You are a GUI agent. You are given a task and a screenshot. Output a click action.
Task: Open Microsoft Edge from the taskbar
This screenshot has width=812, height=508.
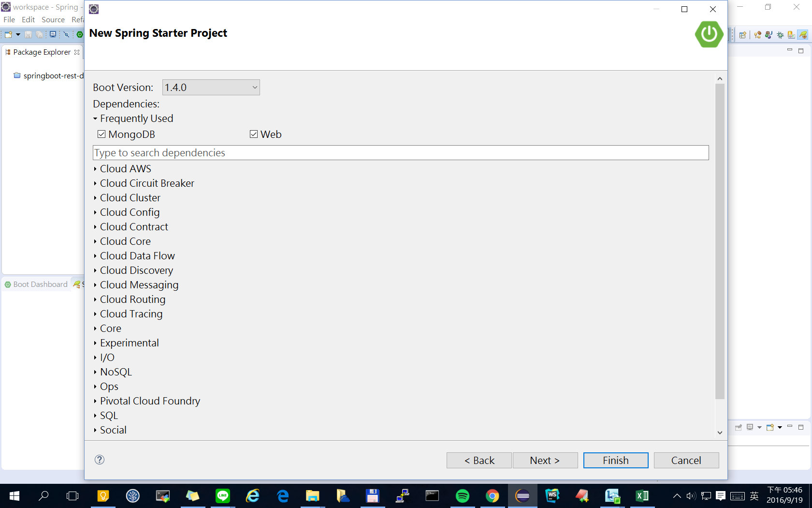pos(283,496)
